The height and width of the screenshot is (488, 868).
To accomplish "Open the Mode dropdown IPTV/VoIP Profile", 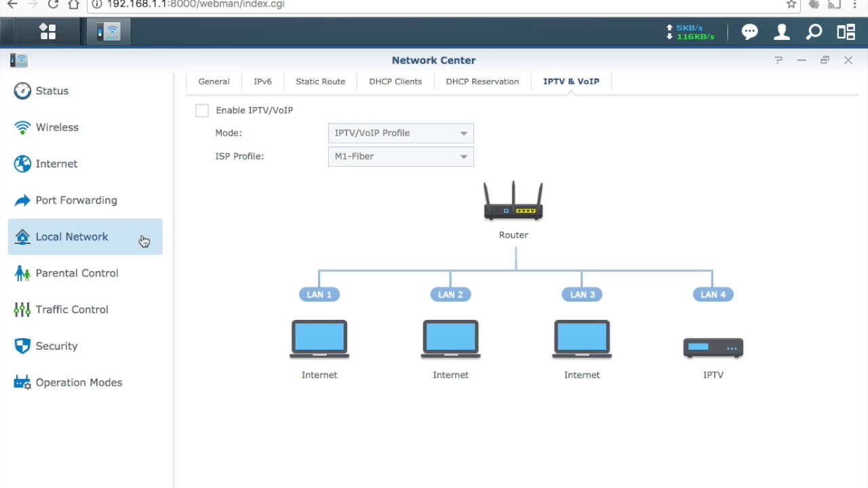I will [401, 133].
